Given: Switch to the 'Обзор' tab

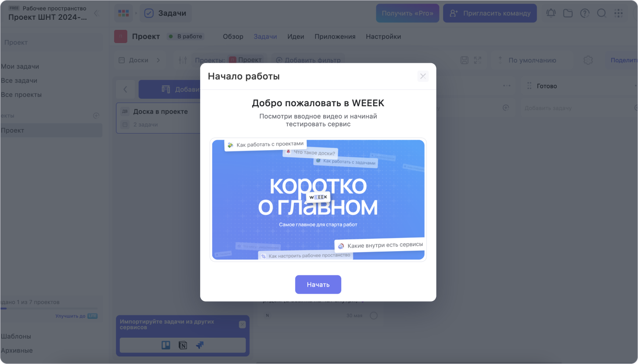Looking at the screenshot, I should click(x=233, y=36).
